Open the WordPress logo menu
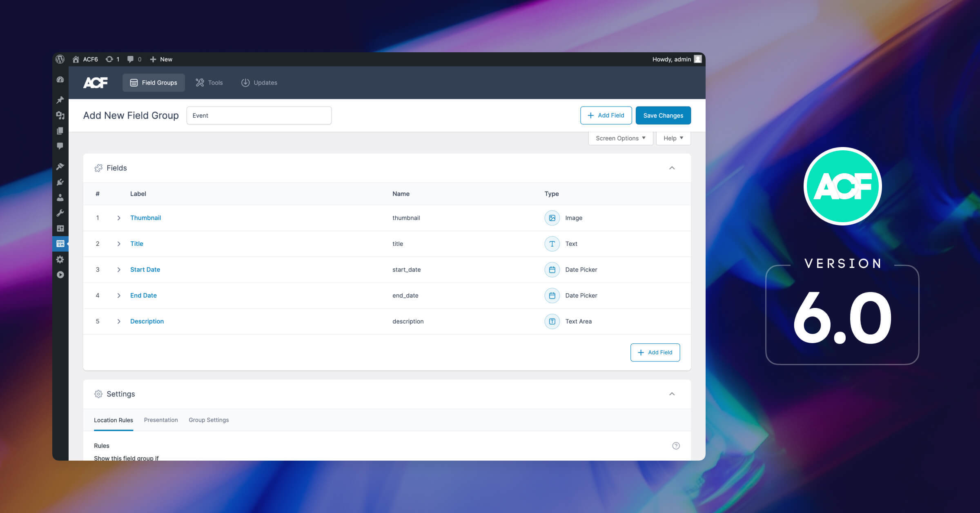This screenshot has width=980, height=513. pos(60,59)
